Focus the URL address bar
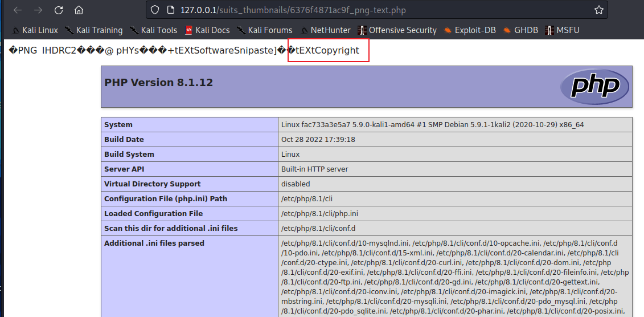This screenshot has width=644, height=317. (376, 10)
